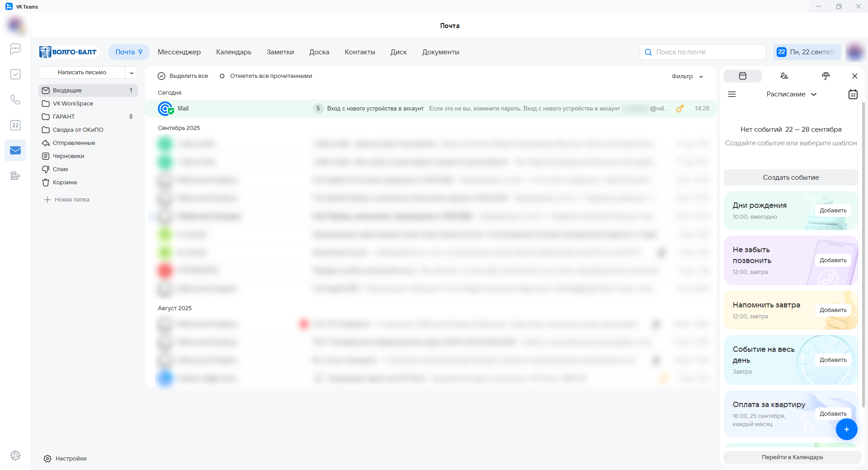Open the calendar icon in left sidebar
The image size is (868, 470).
coord(15,125)
